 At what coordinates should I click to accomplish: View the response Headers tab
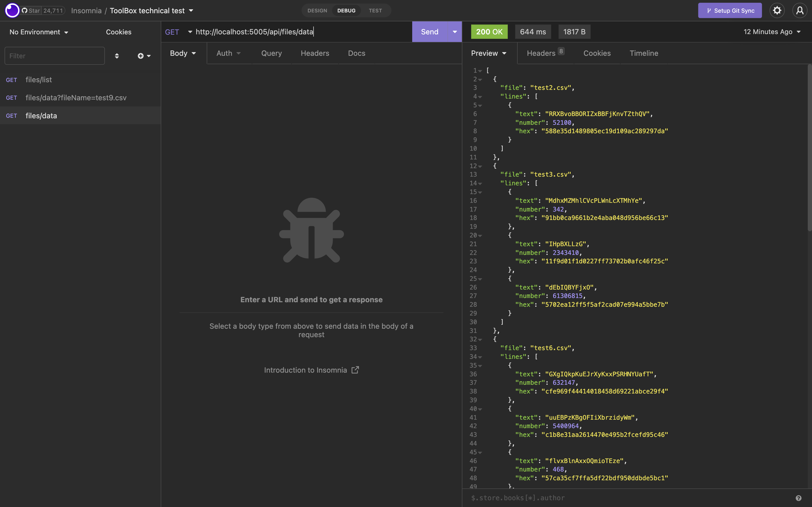pos(540,53)
